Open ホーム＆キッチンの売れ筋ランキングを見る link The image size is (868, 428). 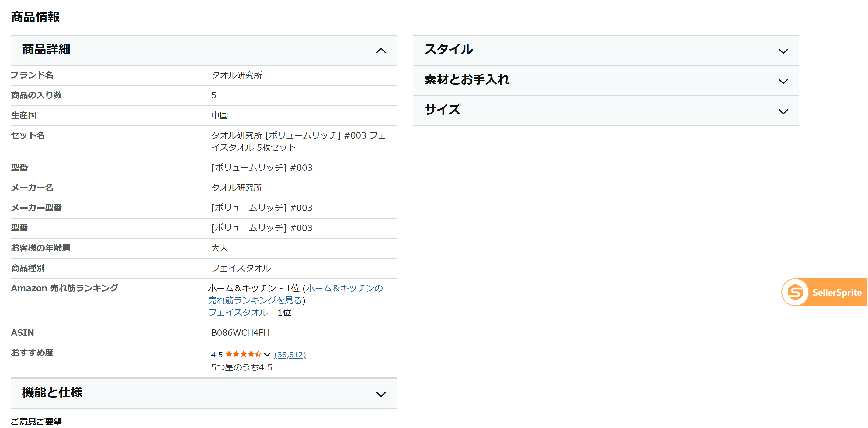[x=295, y=294]
